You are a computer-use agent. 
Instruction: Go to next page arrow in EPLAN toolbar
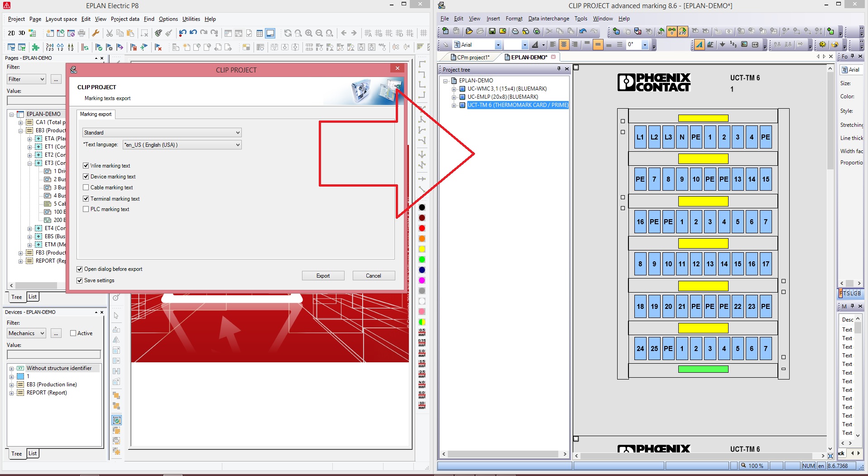354,33
